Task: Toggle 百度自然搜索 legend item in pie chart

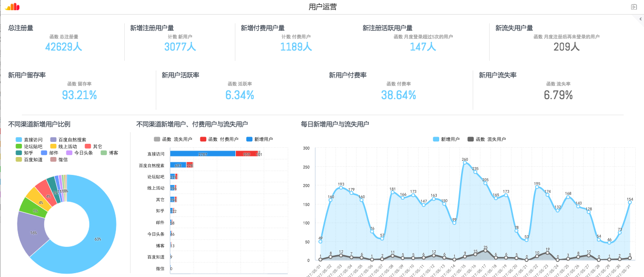Action: (x=68, y=139)
